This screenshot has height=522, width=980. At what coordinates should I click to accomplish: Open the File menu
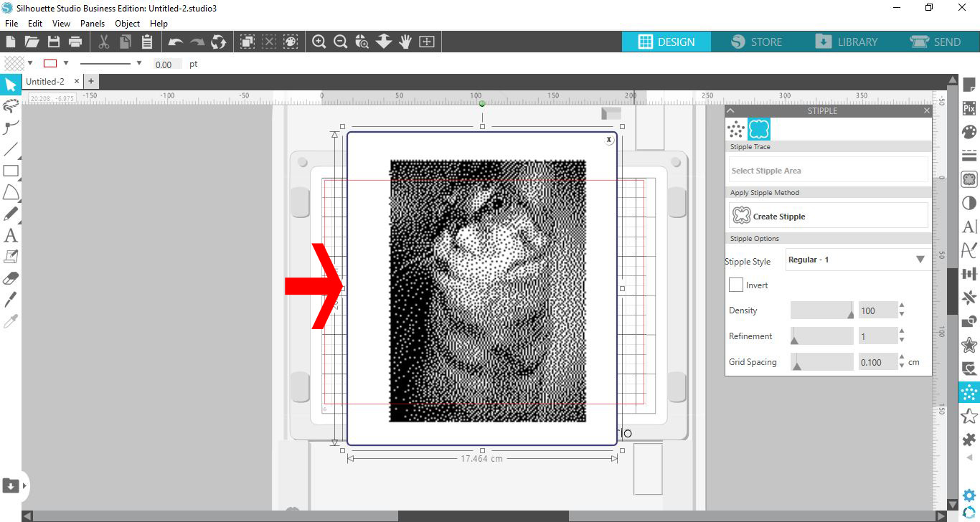coord(11,24)
